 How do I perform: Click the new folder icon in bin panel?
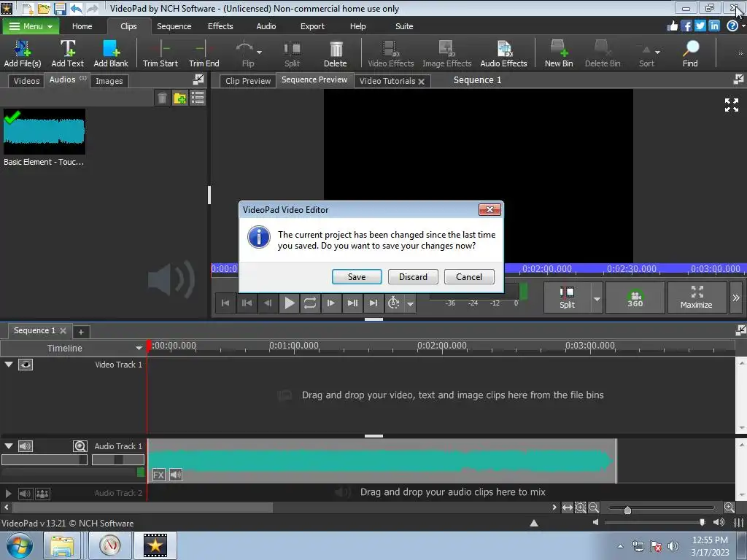pyautogui.click(x=179, y=98)
